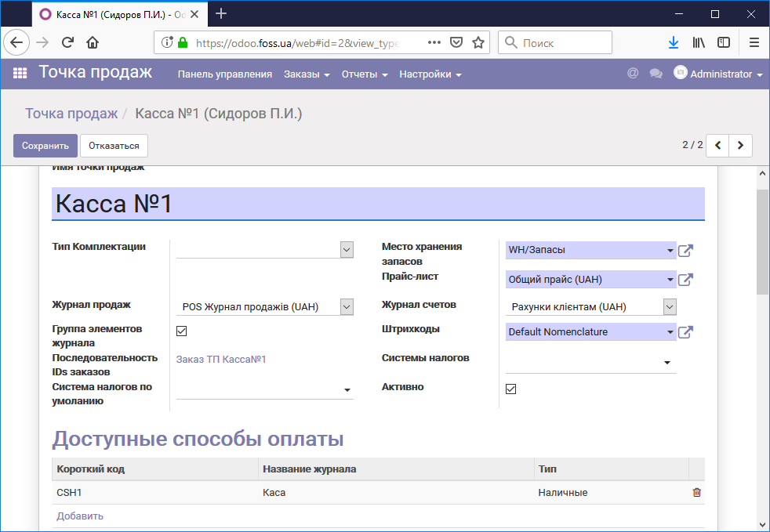Open external link for WH/Запасы
770x532 pixels.
click(x=685, y=250)
